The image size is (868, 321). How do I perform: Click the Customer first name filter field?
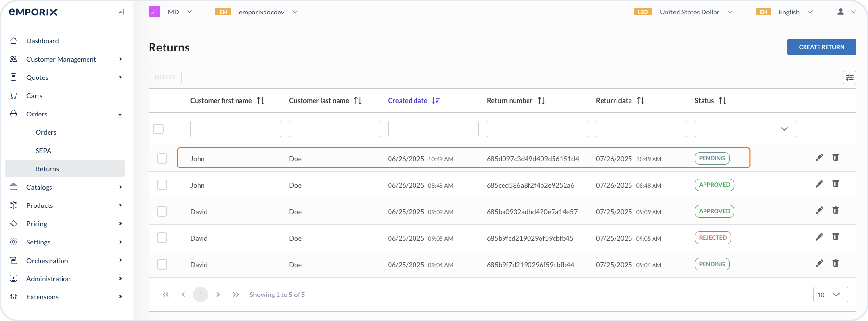(x=236, y=129)
